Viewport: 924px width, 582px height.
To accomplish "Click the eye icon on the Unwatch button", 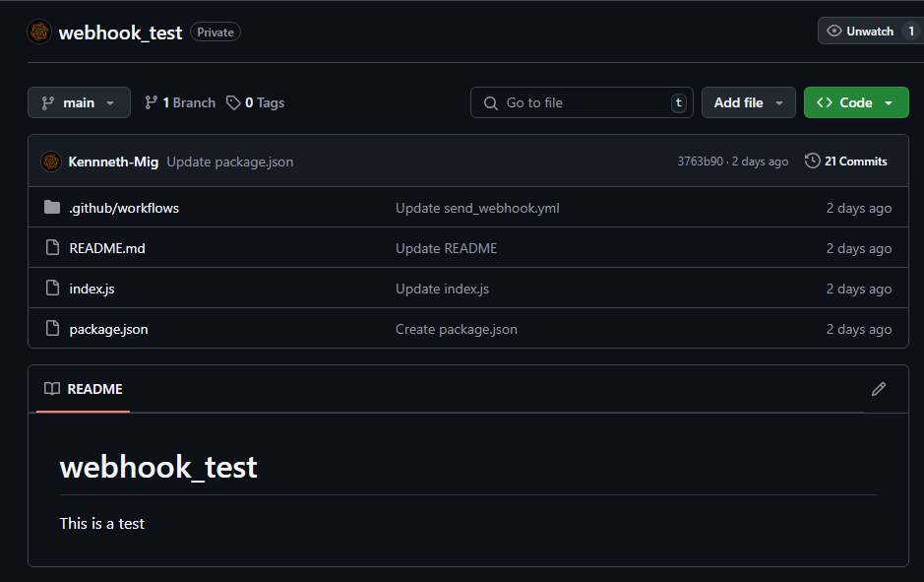I will pyautogui.click(x=833, y=32).
